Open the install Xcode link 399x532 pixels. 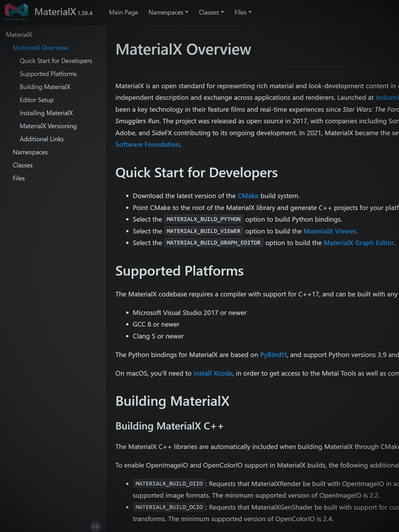coord(213,373)
